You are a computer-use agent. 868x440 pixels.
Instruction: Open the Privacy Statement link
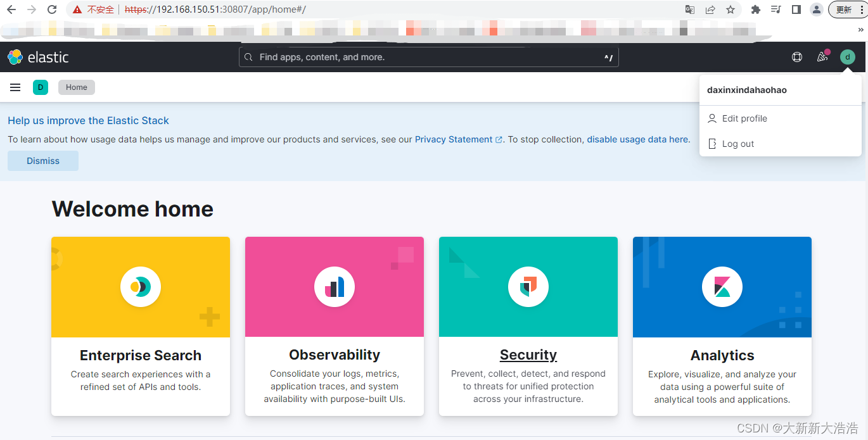(x=459, y=139)
